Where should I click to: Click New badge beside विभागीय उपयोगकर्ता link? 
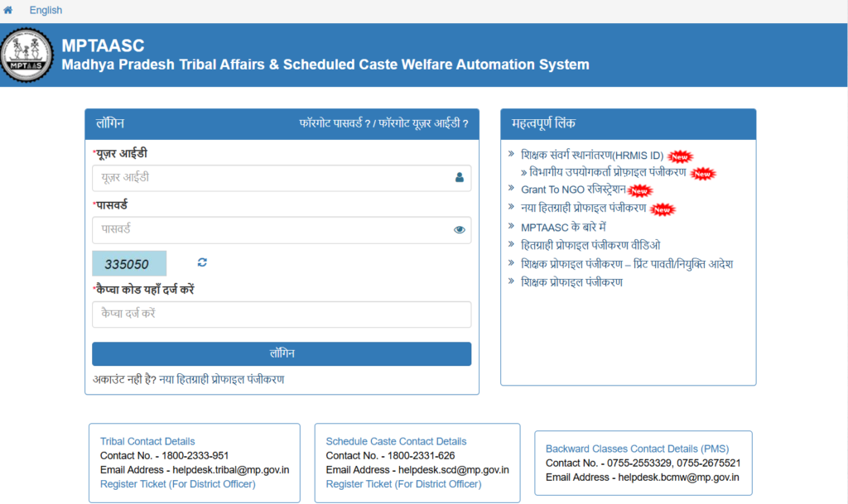(x=702, y=174)
